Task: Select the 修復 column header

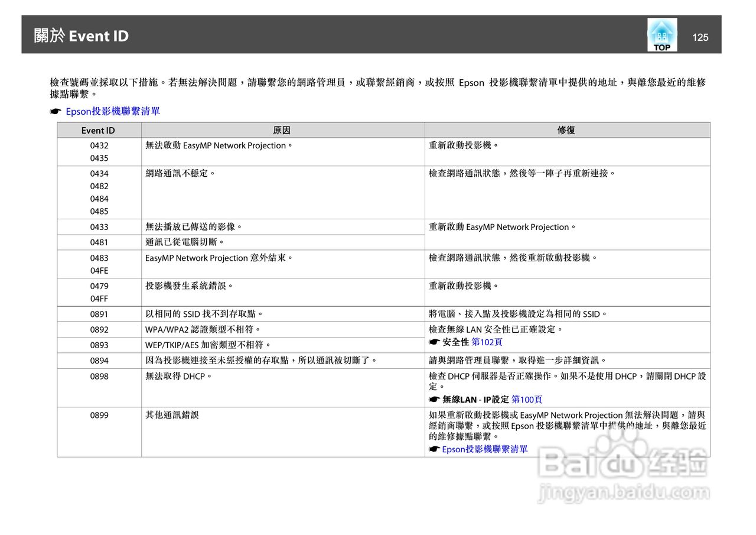Action: pos(566,130)
